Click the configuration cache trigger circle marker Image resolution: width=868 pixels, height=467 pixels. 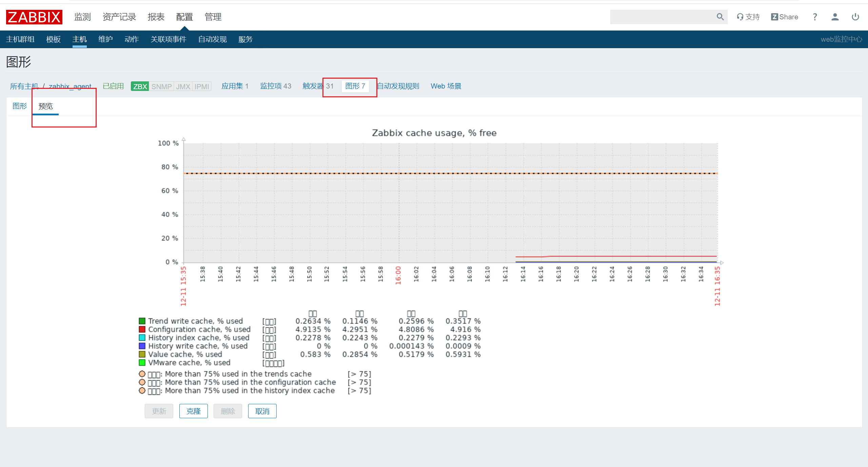click(x=142, y=382)
